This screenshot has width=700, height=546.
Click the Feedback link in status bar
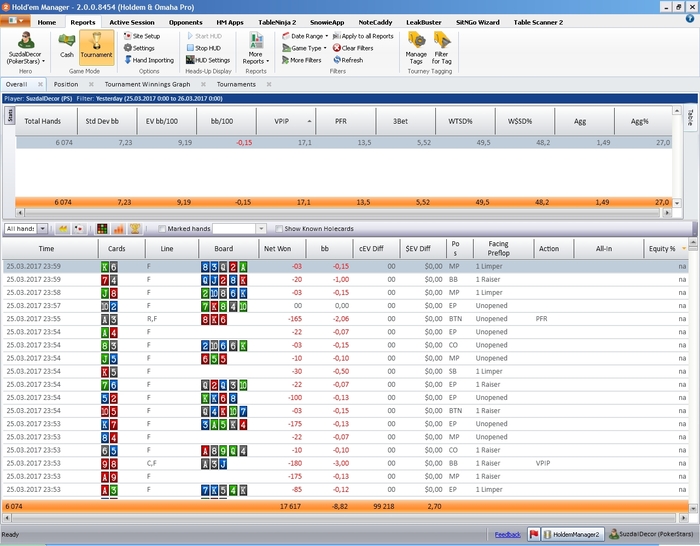[508, 534]
